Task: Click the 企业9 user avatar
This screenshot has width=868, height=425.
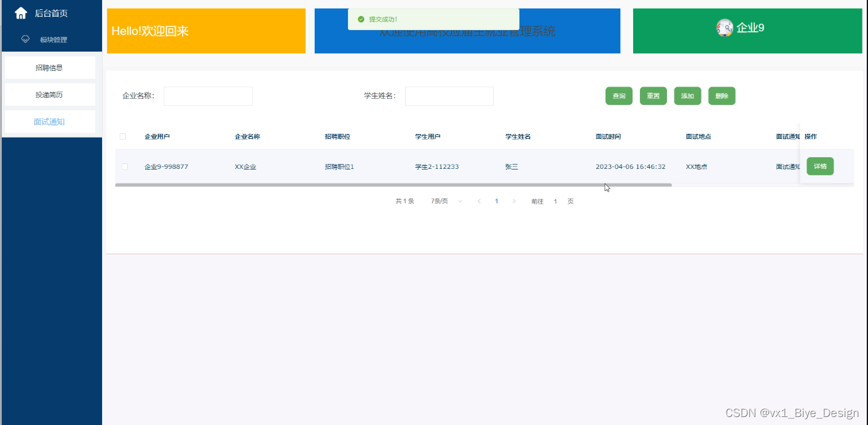Action: [x=725, y=28]
